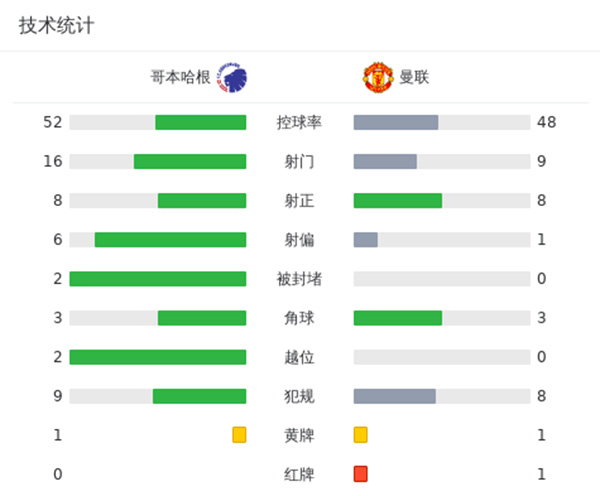The height and width of the screenshot is (496, 600).
Task: Click the 控球率 stat label
Action: click(299, 123)
